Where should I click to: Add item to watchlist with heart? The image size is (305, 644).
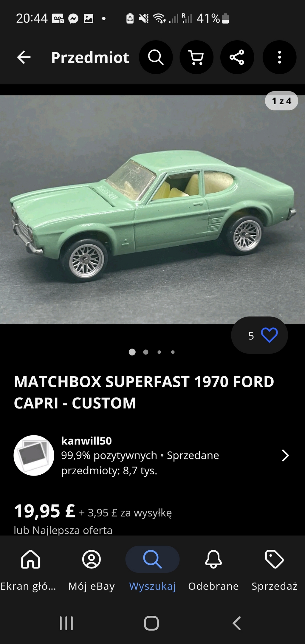269,335
